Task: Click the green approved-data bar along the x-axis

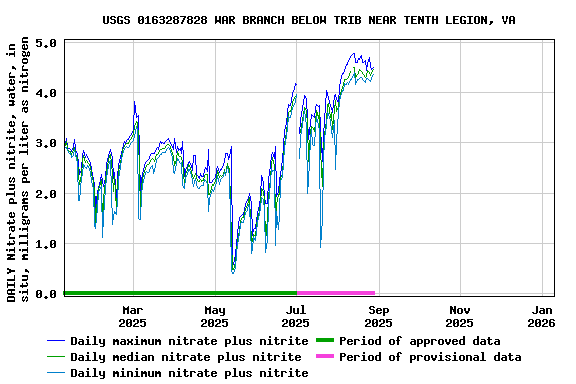Action: click(180, 293)
